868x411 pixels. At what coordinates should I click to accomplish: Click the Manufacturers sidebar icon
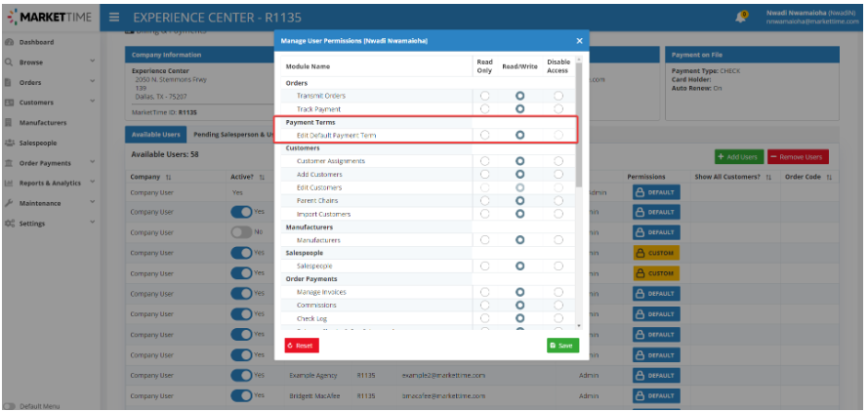(x=9, y=123)
